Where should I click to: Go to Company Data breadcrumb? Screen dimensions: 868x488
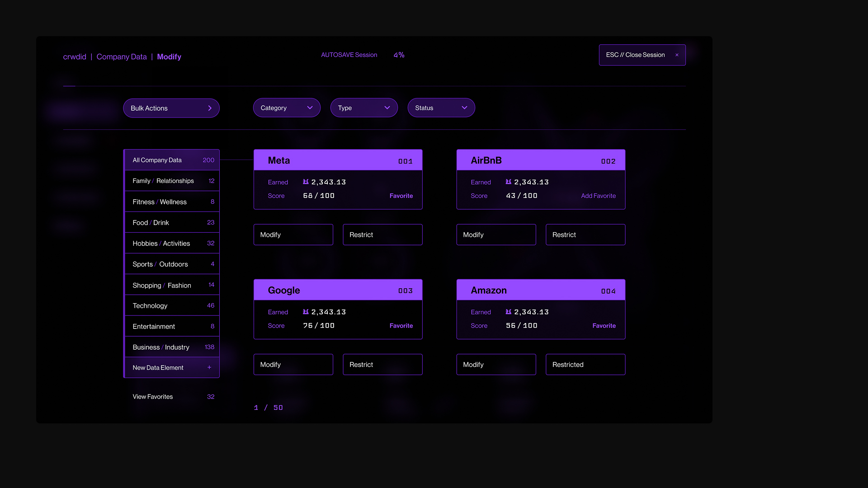pyautogui.click(x=122, y=56)
